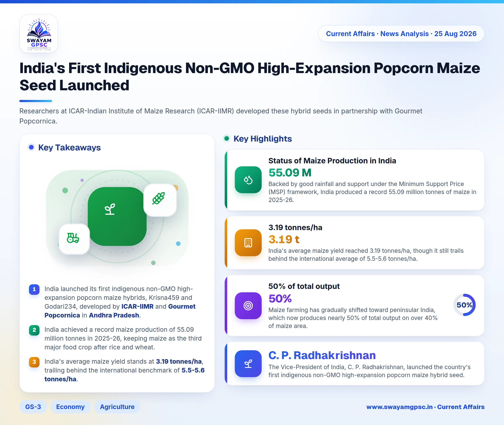Click the Current Affairs News Analysis date pill
This screenshot has width=504, height=425.
click(x=401, y=33)
